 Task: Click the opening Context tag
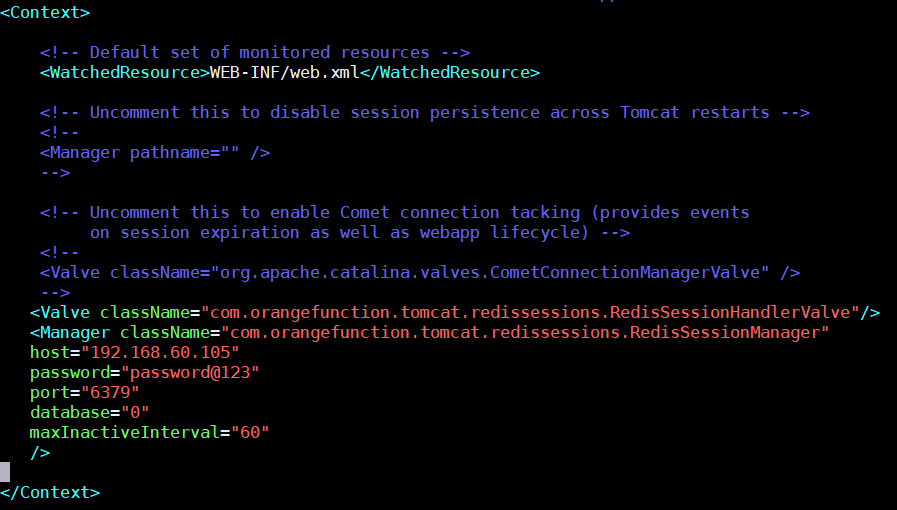click(x=45, y=13)
